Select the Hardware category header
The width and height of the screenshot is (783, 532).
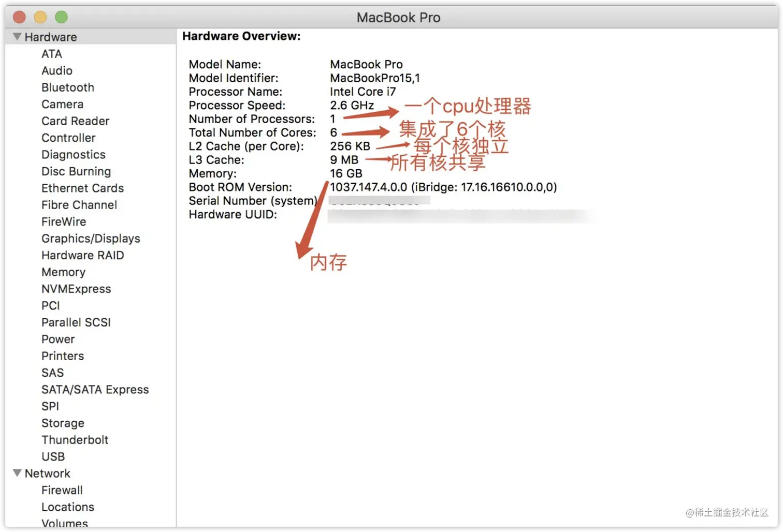click(51, 37)
